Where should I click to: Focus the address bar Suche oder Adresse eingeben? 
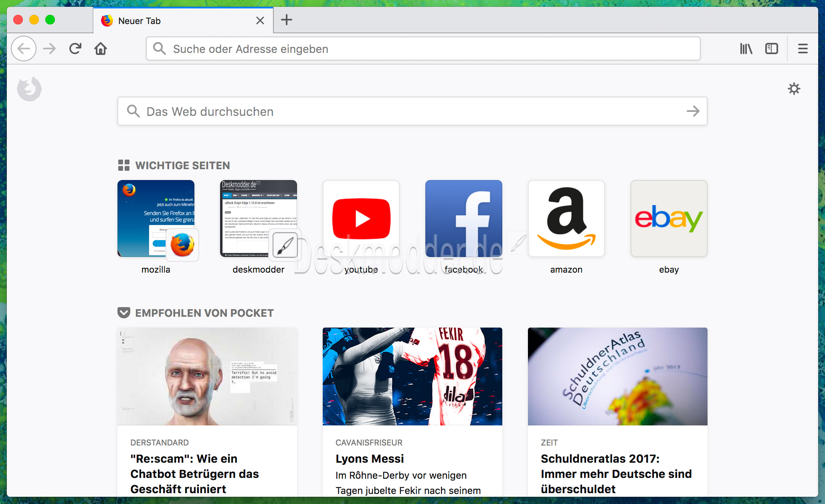pos(423,49)
